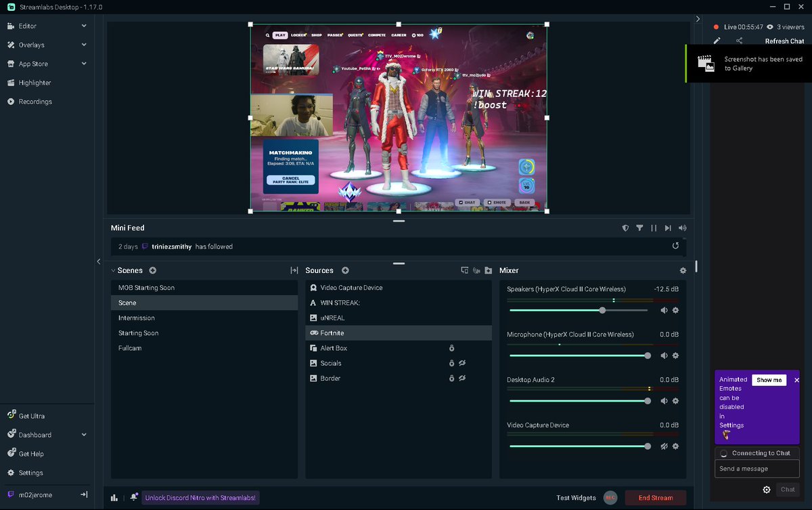The height and width of the screenshot is (510, 812).
Task: Open Speakers source settings gear
Action: pyautogui.click(x=675, y=310)
